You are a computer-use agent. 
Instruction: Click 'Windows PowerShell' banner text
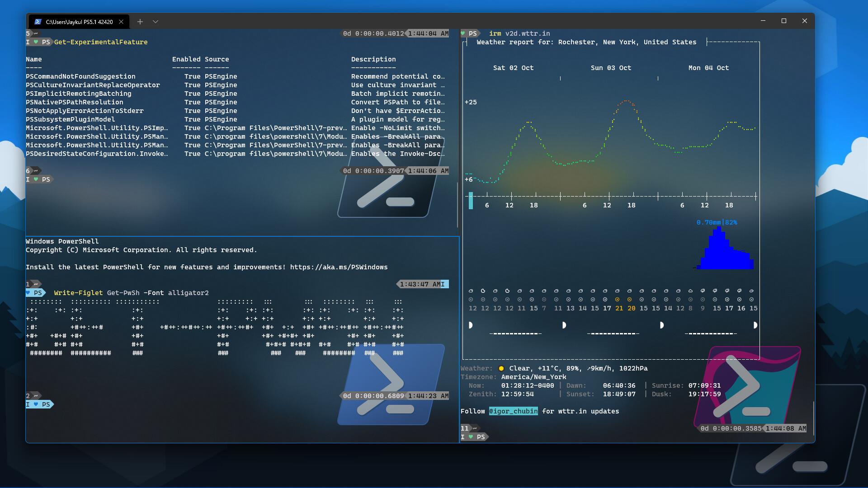pos(62,241)
